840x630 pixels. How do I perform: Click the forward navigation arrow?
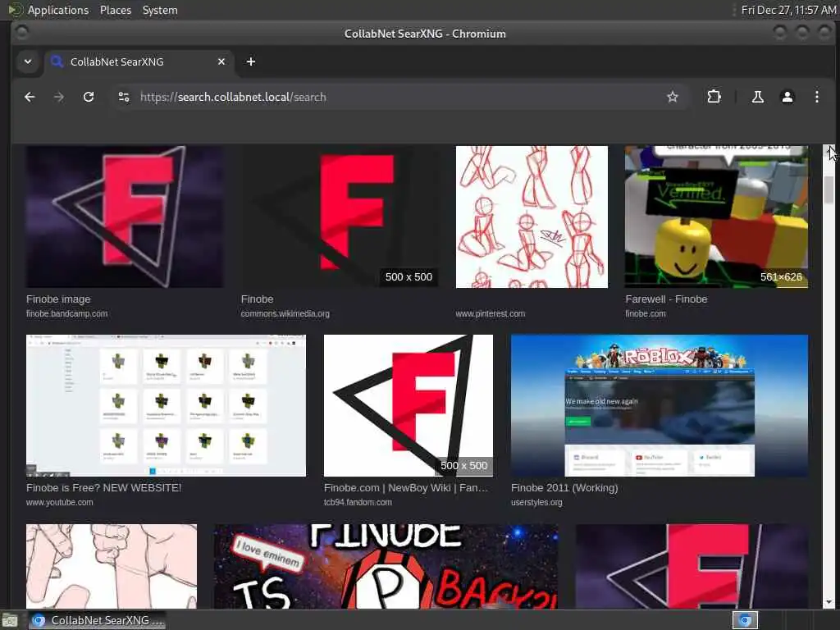point(59,97)
